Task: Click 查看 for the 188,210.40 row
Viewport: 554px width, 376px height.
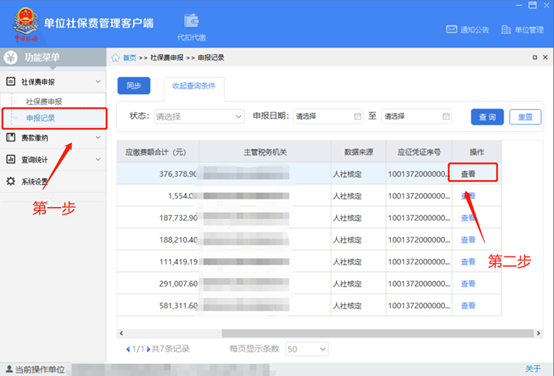Action: click(x=468, y=240)
